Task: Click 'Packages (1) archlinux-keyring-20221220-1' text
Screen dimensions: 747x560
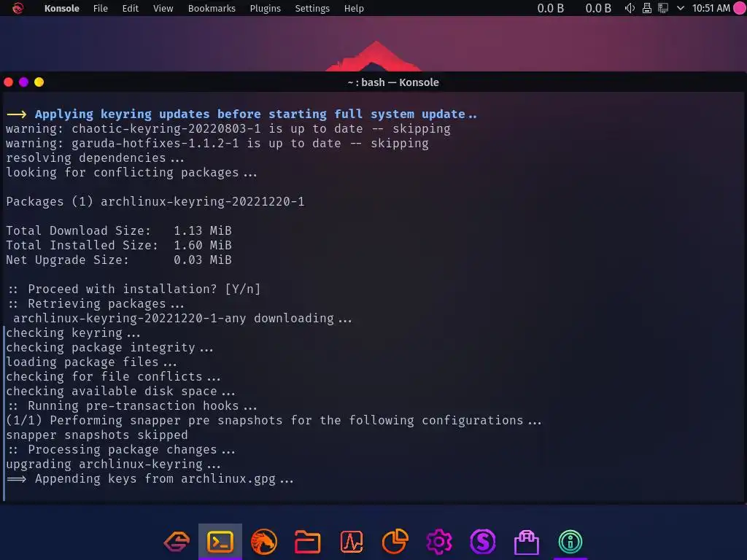Action: (155, 202)
